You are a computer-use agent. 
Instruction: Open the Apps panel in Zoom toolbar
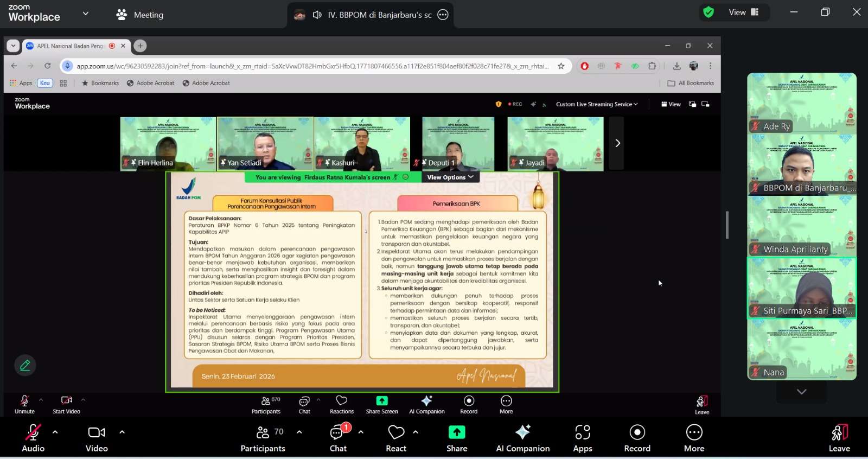coord(582,438)
